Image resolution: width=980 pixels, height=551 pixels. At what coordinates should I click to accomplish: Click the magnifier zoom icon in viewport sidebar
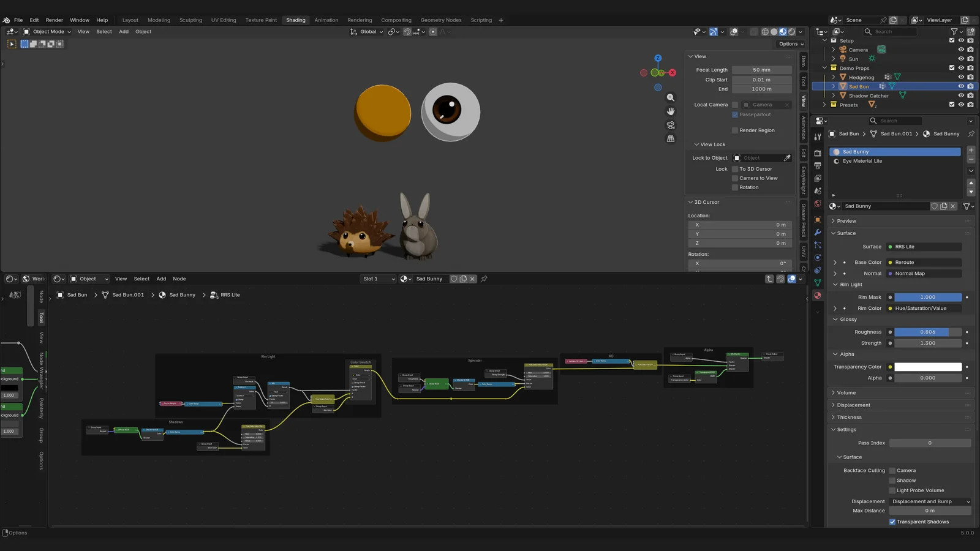click(671, 97)
